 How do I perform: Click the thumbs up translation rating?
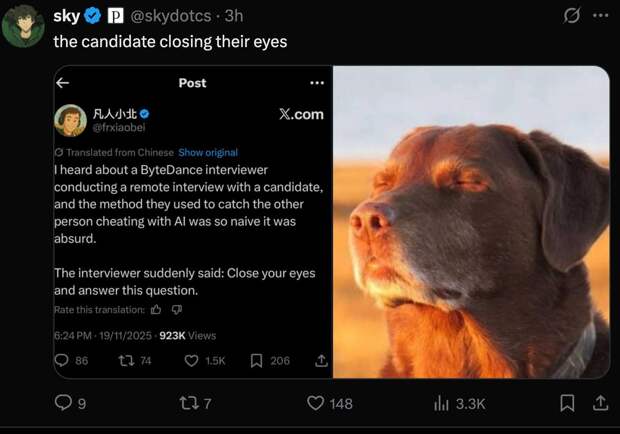155,310
